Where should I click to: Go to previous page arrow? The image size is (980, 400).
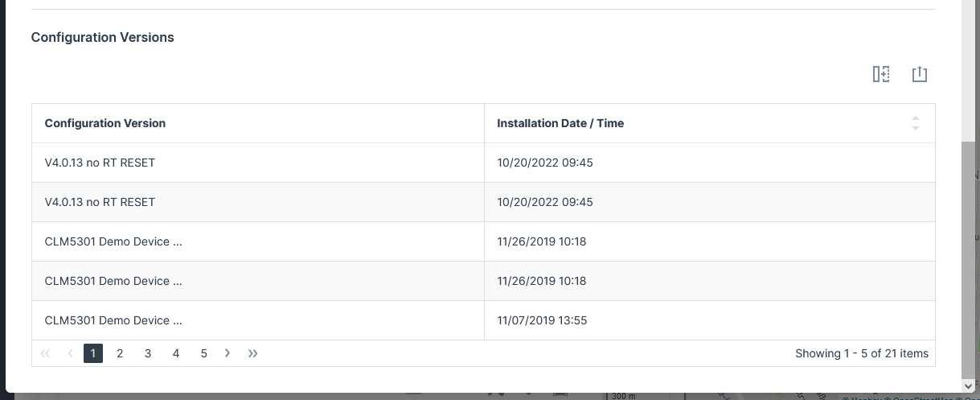pyautogui.click(x=71, y=353)
